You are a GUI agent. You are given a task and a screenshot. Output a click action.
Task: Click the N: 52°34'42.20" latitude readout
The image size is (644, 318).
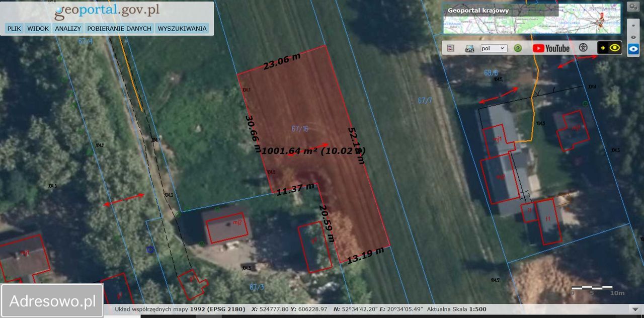pyautogui.click(x=356, y=309)
